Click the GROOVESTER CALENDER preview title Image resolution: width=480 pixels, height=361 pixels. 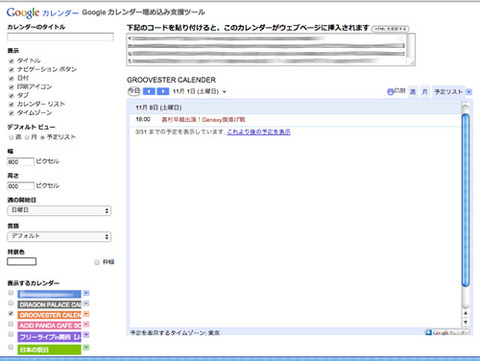[171, 80]
